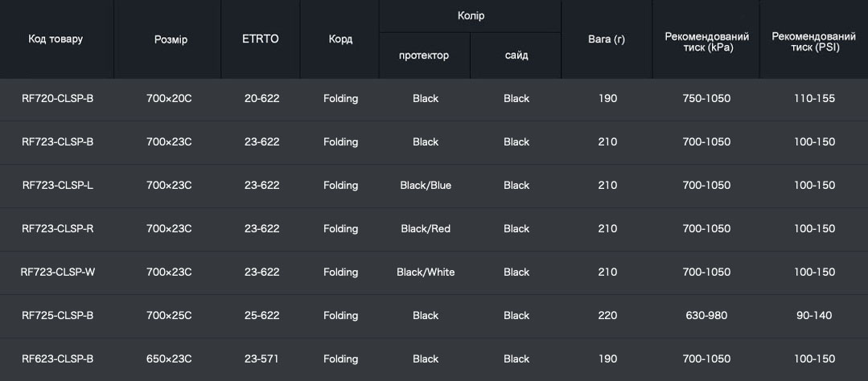The height and width of the screenshot is (381, 868).
Task: Select the "протектор" sub-header
Action: [x=424, y=55]
